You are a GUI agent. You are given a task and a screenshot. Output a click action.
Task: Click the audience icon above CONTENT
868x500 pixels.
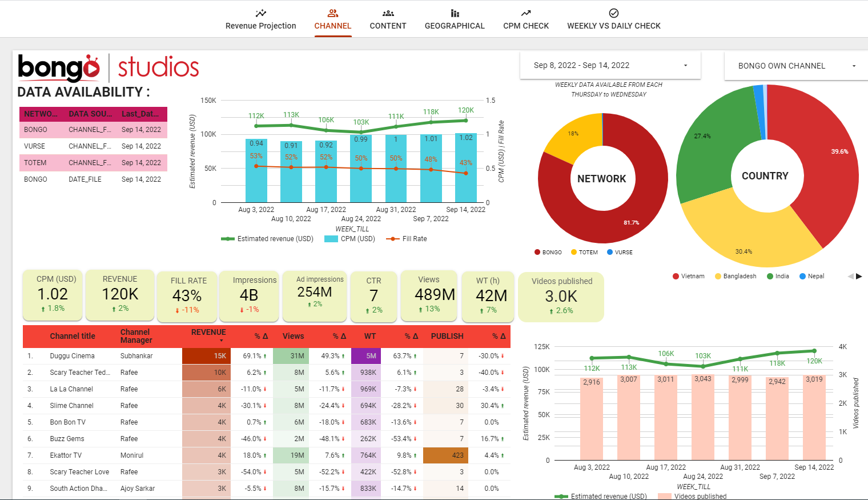click(x=388, y=13)
